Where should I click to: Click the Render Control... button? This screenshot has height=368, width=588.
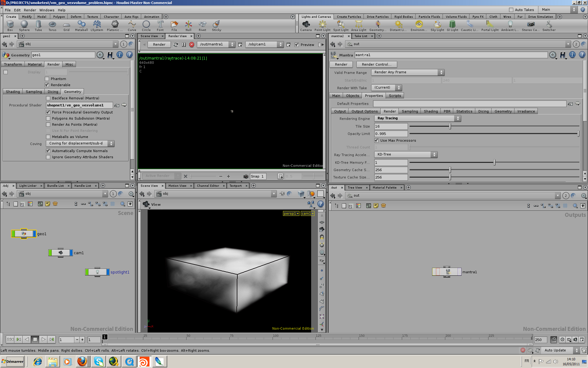[377, 64]
